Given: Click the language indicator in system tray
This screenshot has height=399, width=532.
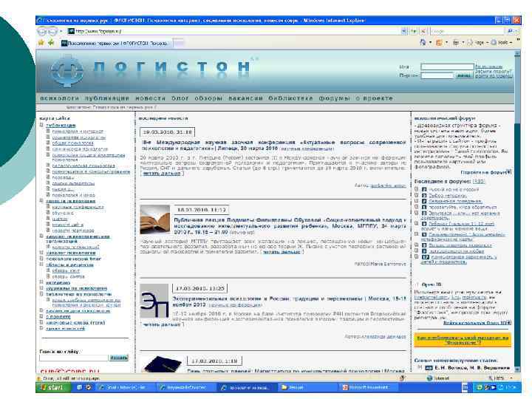Looking at the screenshot, I should [x=465, y=387].
